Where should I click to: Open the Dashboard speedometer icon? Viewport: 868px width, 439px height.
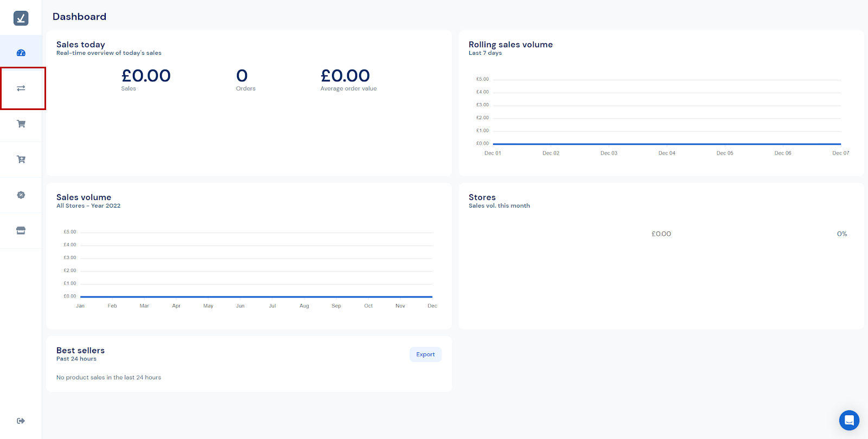(x=21, y=53)
